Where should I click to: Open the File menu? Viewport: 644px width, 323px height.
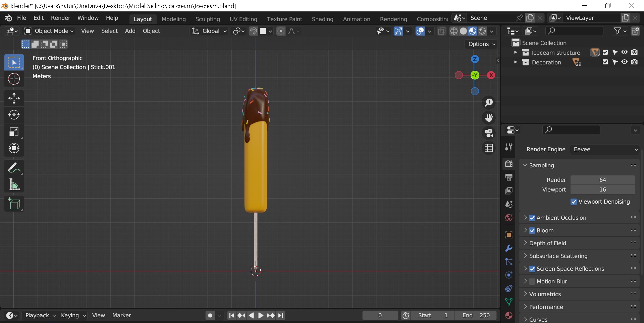point(21,18)
